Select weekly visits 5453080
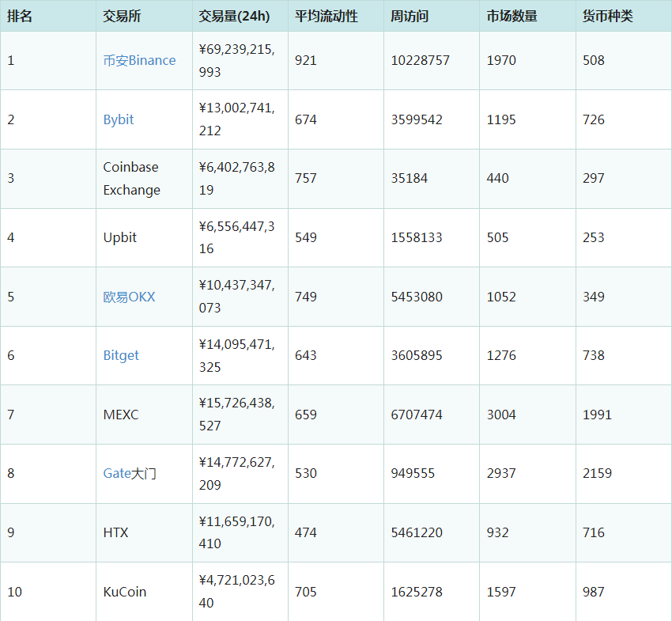Image resolution: width=672 pixels, height=621 pixels. click(417, 297)
